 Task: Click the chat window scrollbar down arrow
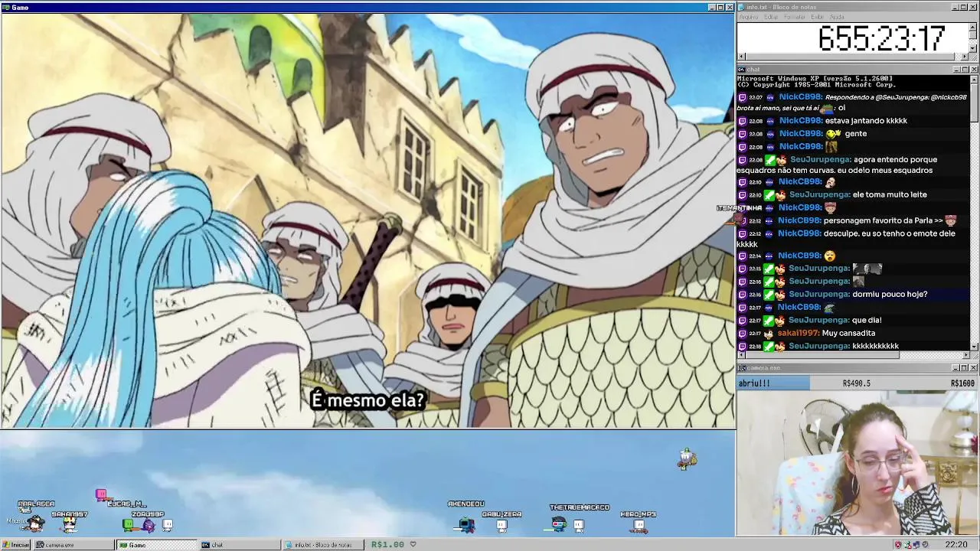pyautogui.click(x=974, y=347)
